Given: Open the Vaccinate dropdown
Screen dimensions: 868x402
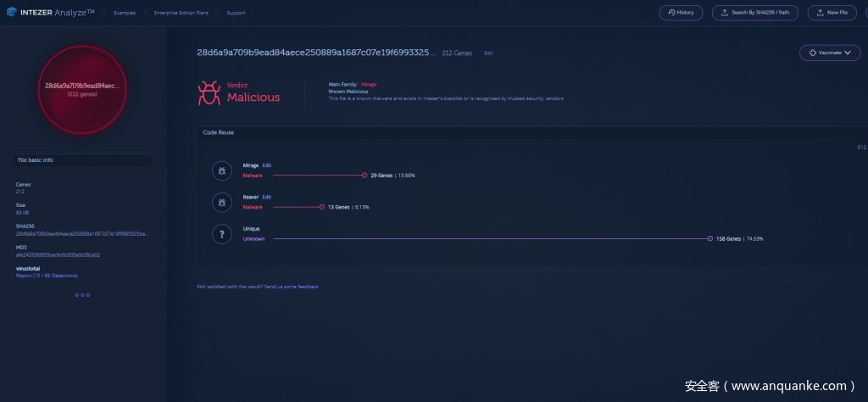Looking at the screenshot, I should pos(829,53).
